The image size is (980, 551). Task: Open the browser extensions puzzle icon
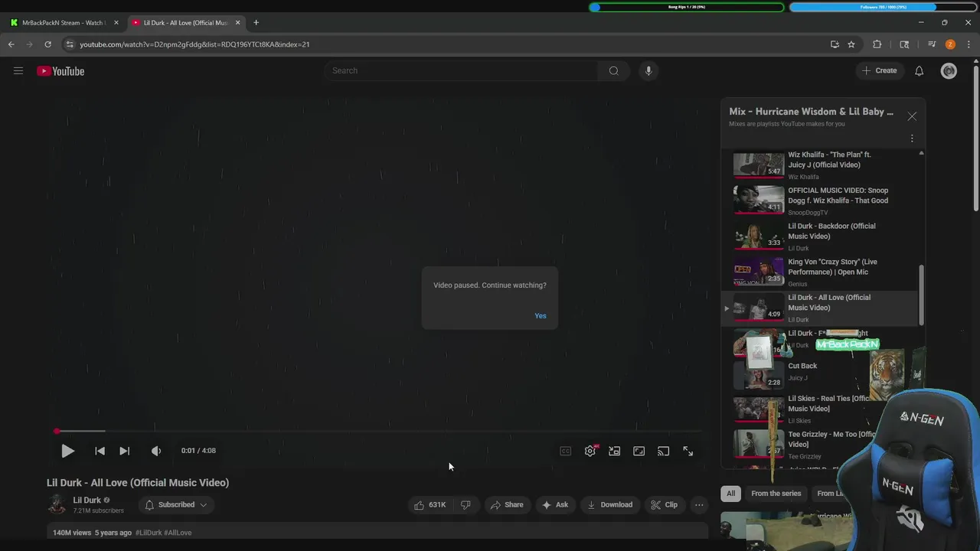point(877,44)
